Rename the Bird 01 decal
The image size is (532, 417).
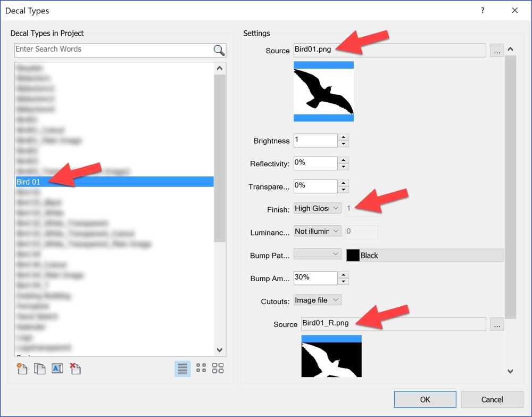[x=57, y=368]
